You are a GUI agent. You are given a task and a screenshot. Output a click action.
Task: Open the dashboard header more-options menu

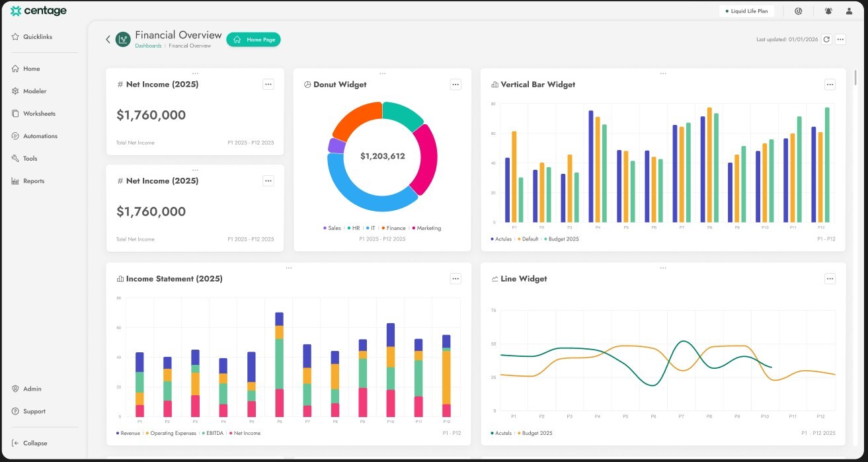[840, 39]
